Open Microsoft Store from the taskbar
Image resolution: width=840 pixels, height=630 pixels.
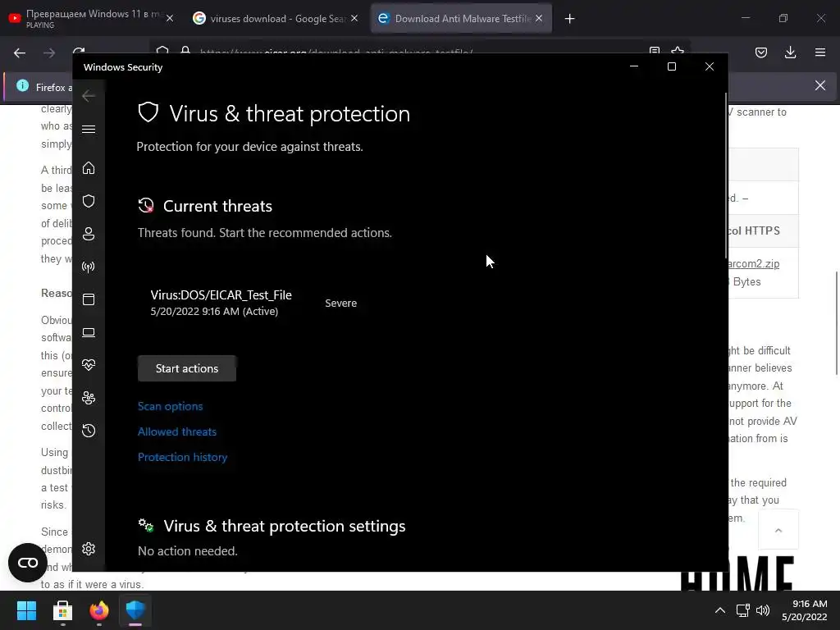click(62, 610)
